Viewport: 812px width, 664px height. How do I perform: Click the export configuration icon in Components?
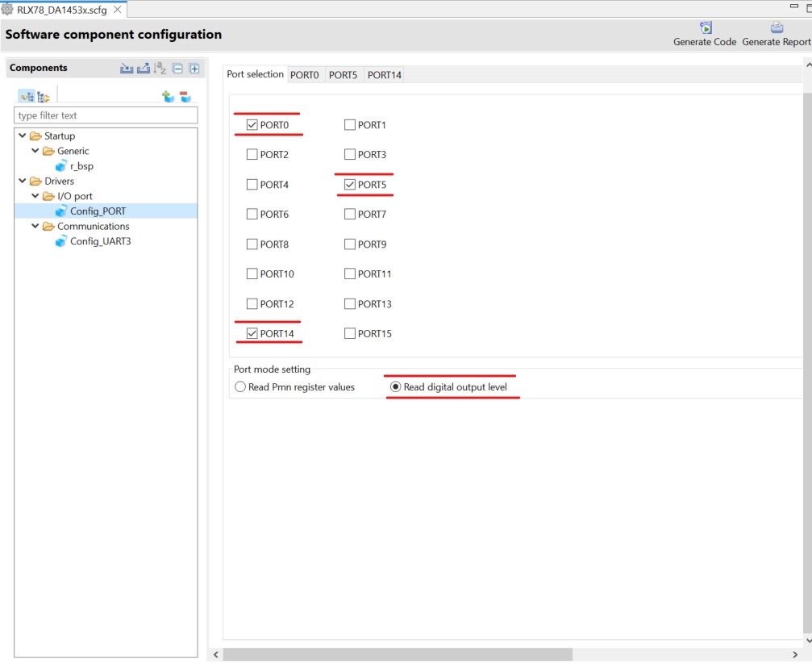[x=144, y=69]
